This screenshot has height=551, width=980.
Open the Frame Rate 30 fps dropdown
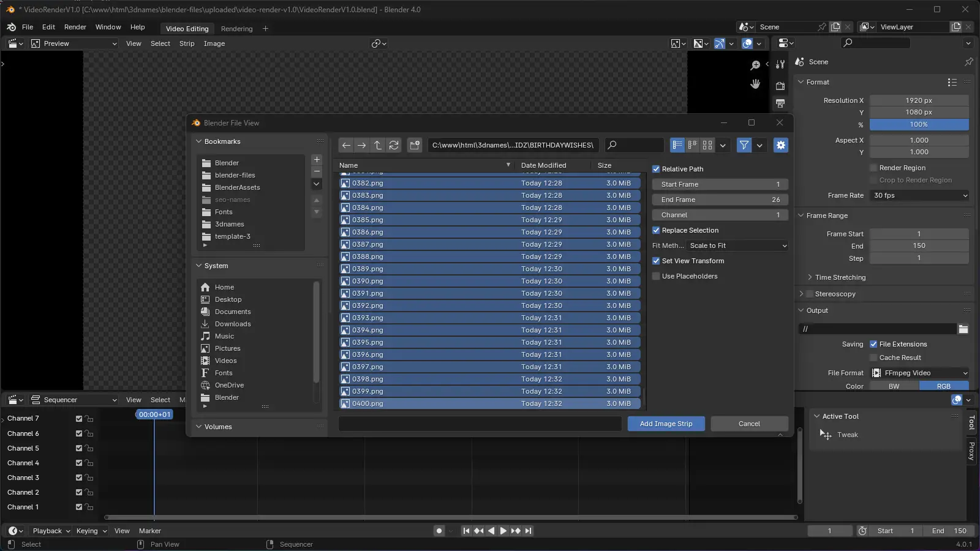coord(921,195)
